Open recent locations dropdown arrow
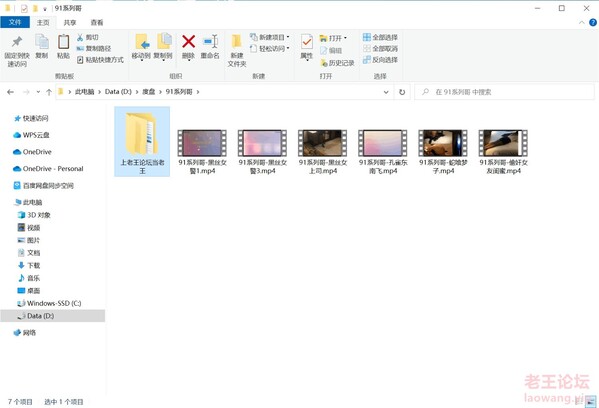This screenshot has height=408, width=599. [38, 92]
